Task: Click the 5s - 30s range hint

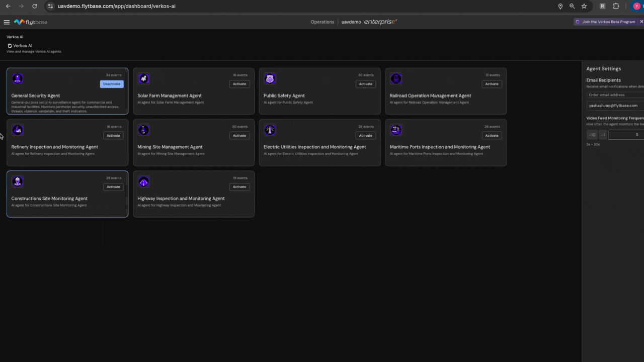Action: tap(593, 144)
